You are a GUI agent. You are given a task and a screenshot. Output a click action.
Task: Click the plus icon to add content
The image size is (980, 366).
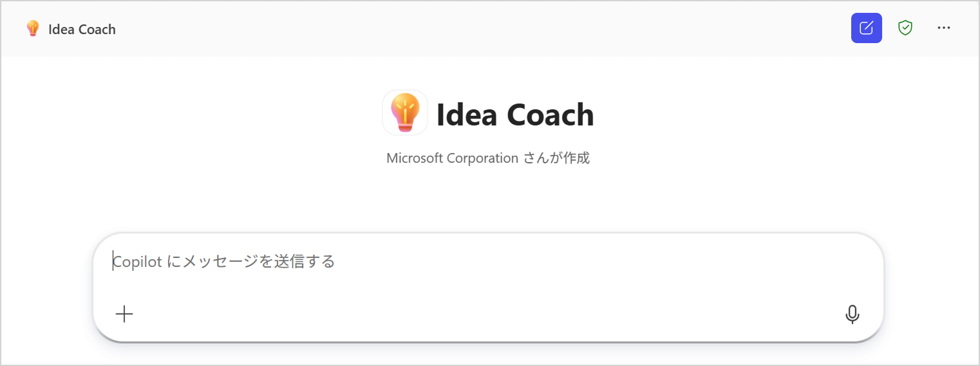pos(124,314)
